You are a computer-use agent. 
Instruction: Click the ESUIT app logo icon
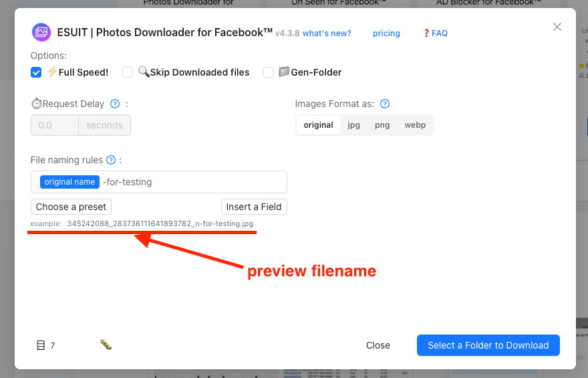[41, 32]
